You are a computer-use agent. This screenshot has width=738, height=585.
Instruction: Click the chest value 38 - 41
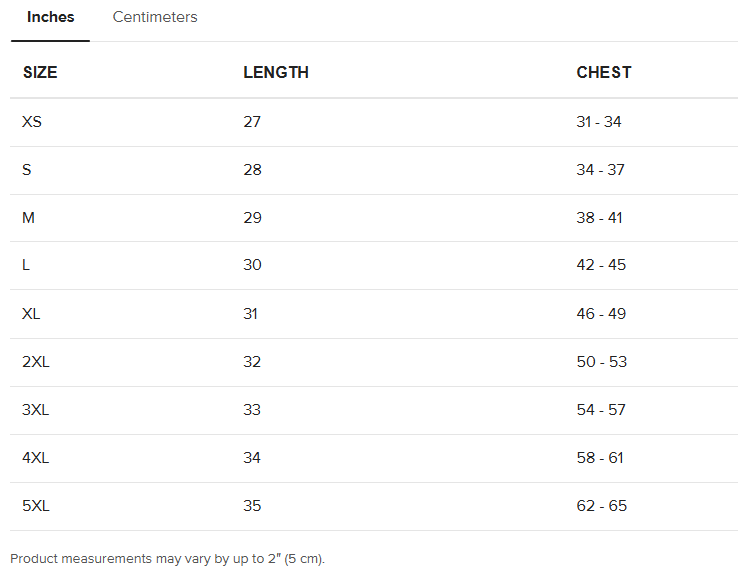pos(600,218)
